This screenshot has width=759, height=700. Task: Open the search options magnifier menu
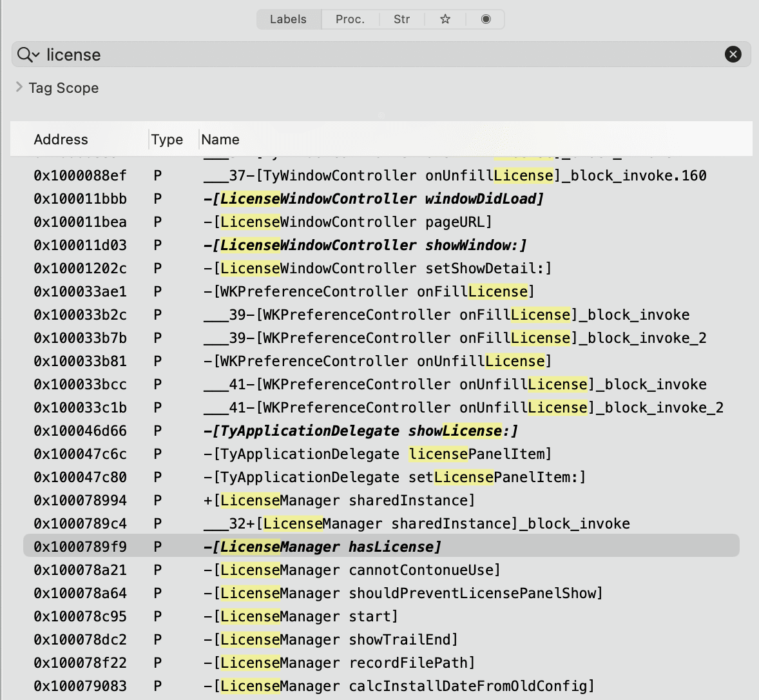[28, 55]
